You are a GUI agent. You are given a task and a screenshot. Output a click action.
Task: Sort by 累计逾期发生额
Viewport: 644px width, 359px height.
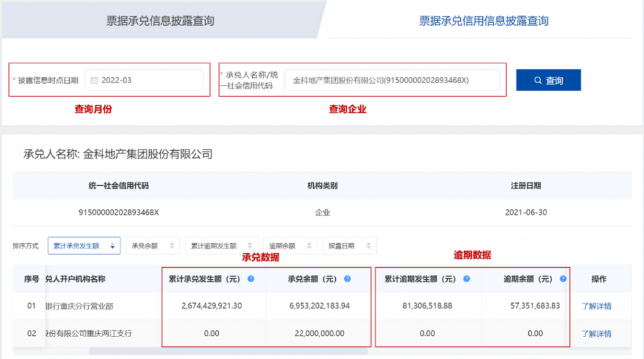pos(221,246)
